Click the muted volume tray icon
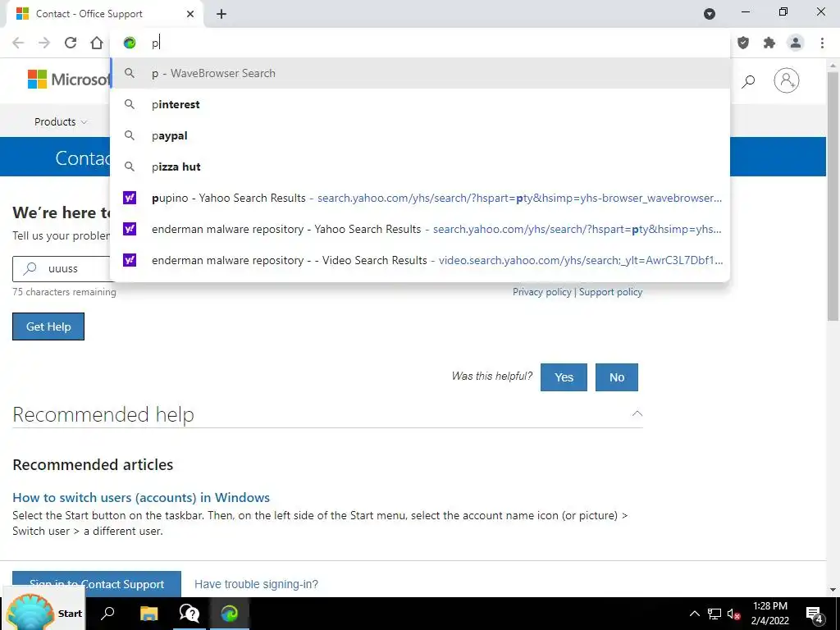 click(733, 614)
